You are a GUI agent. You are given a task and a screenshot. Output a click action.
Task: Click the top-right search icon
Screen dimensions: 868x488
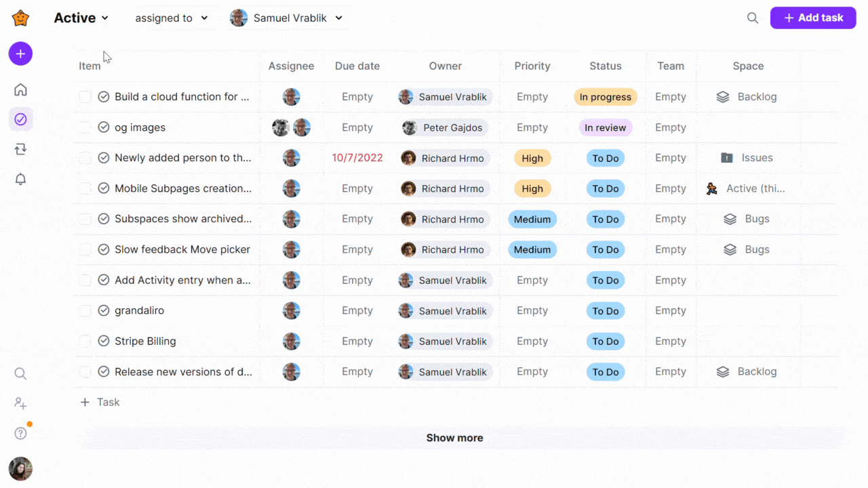point(753,18)
